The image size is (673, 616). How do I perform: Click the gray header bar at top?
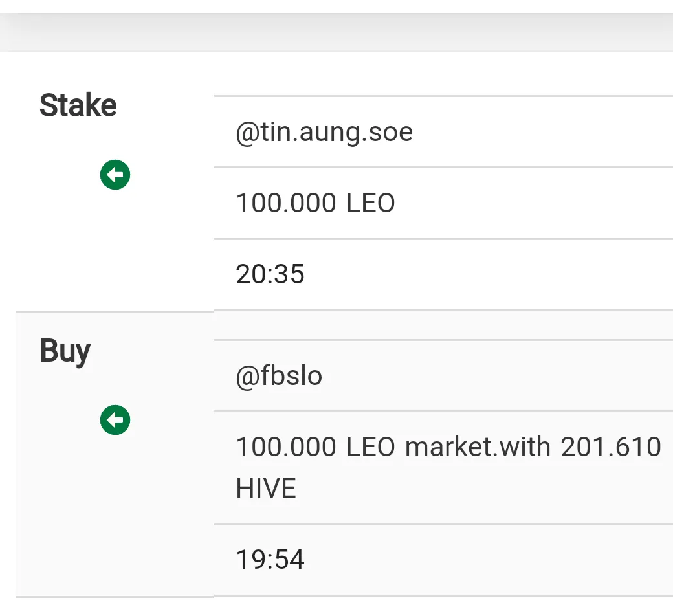click(336, 32)
